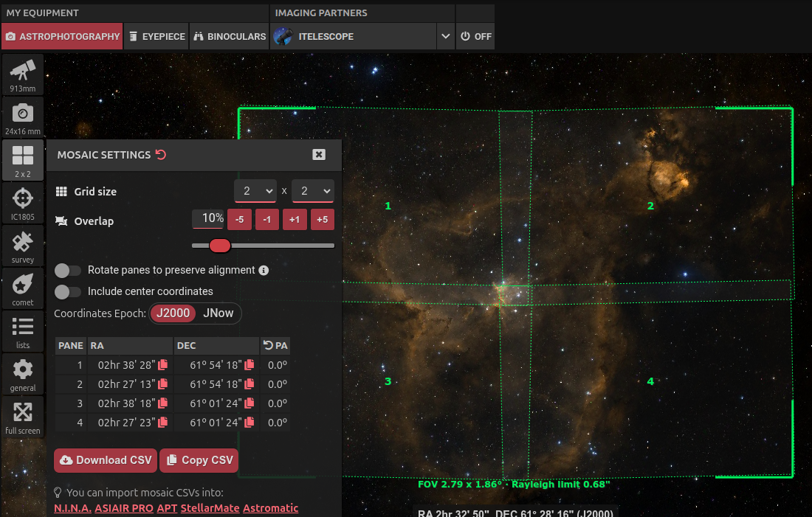
Task: Copy DEC of pane 1
Action: [x=249, y=365]
